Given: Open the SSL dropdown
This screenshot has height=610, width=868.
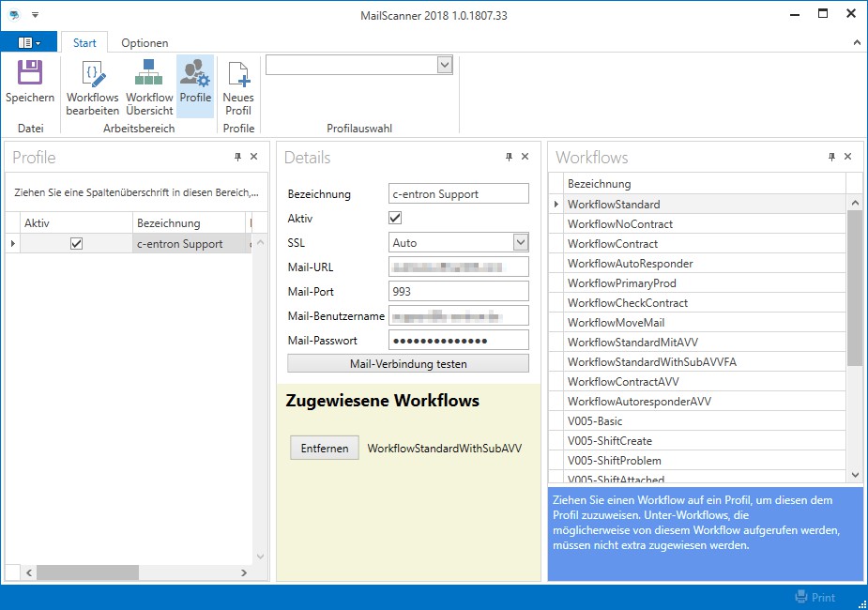Looking at the screenshot, I should pos(521,242).
